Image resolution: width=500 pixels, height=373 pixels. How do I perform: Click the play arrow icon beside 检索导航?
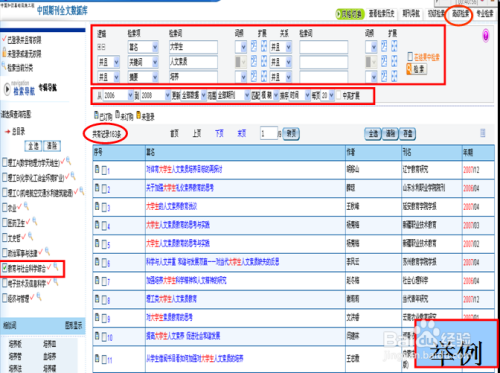coord(7,89)
